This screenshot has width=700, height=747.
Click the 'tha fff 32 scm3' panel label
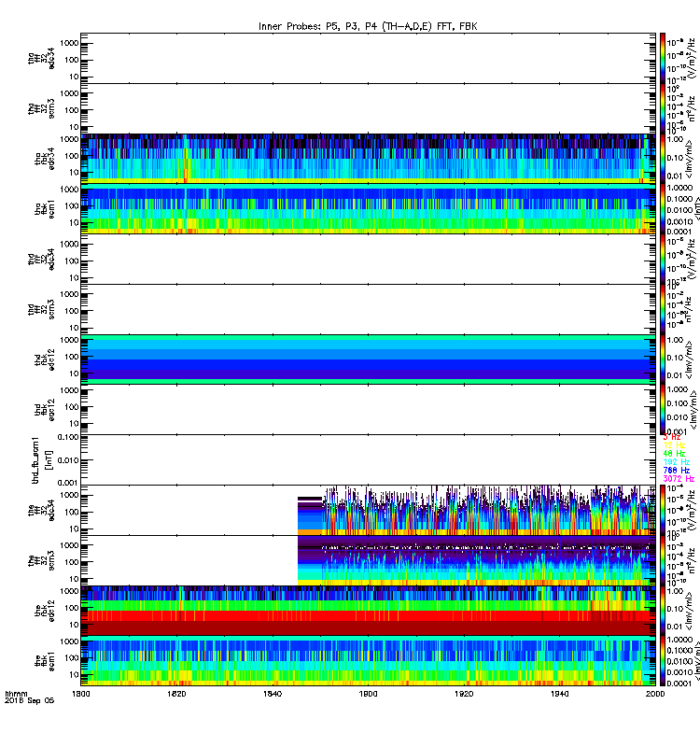42,108
